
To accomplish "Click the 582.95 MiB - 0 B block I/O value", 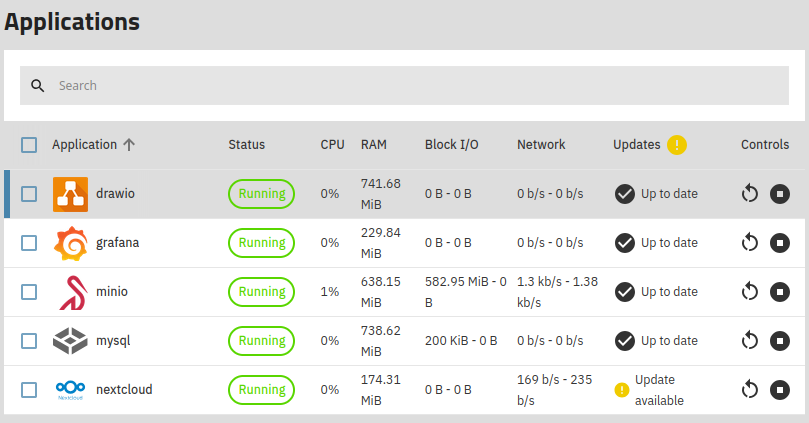I will [x=466, y=292].
